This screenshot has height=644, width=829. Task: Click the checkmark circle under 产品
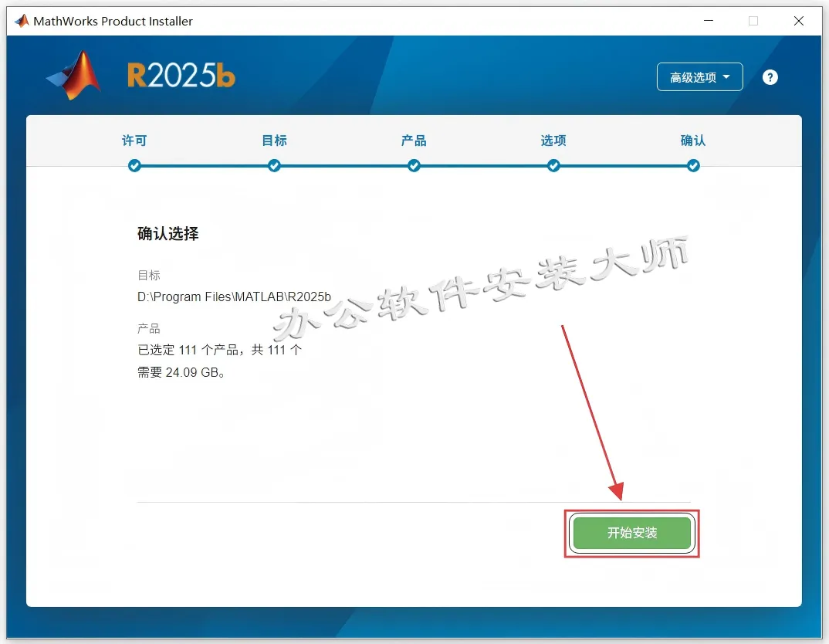point(414,166)
